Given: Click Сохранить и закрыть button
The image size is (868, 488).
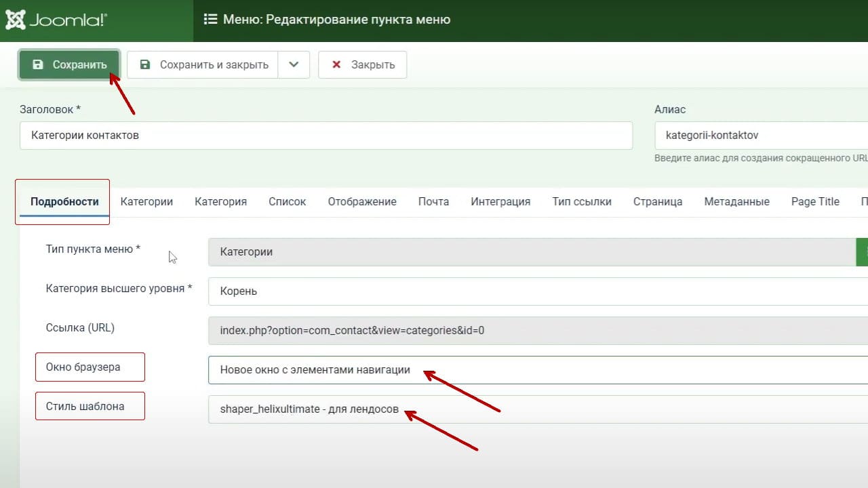Looking at the screenshot, I should pyautogui.click(x=202, y=65).
